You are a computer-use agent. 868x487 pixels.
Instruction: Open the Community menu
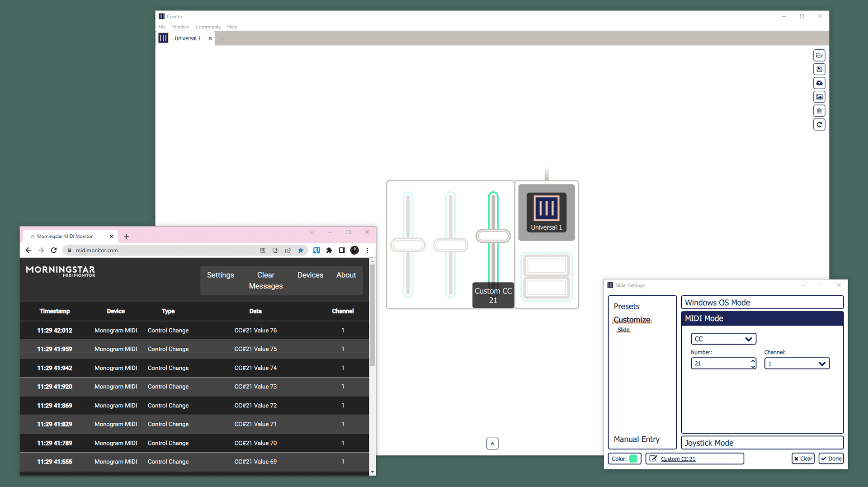pos(208,27)
